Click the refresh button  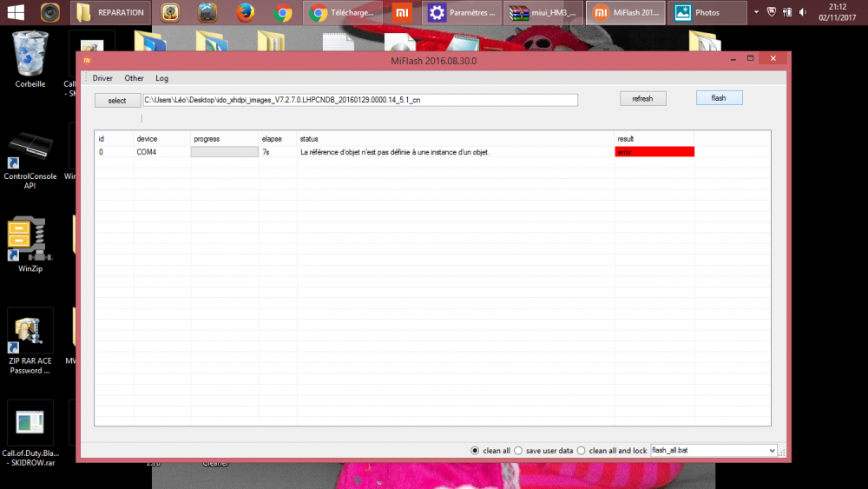pyautogui.click(x=642, y=98)
